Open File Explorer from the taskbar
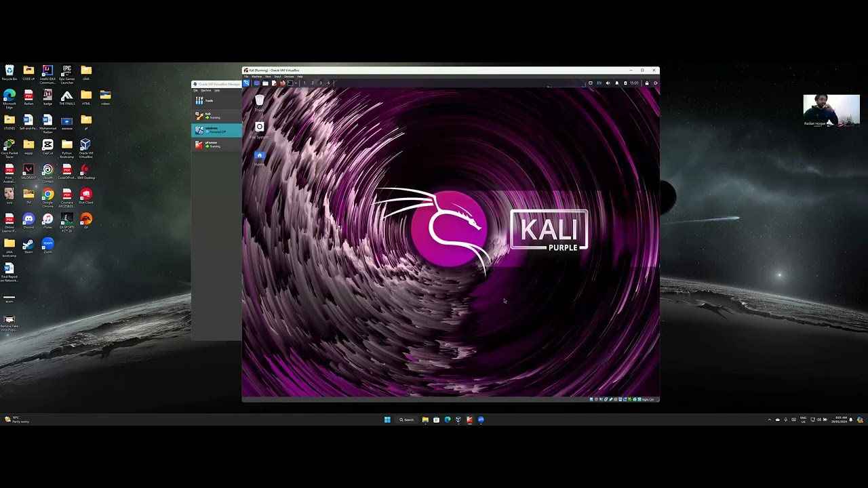Screen dimensions: 868x488 [425, 420]
